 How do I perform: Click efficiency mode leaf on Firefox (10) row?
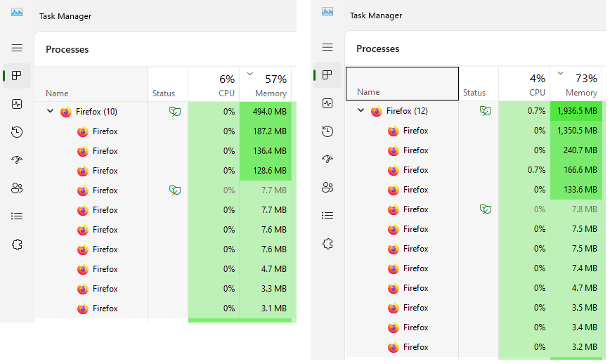pos(174,112)
